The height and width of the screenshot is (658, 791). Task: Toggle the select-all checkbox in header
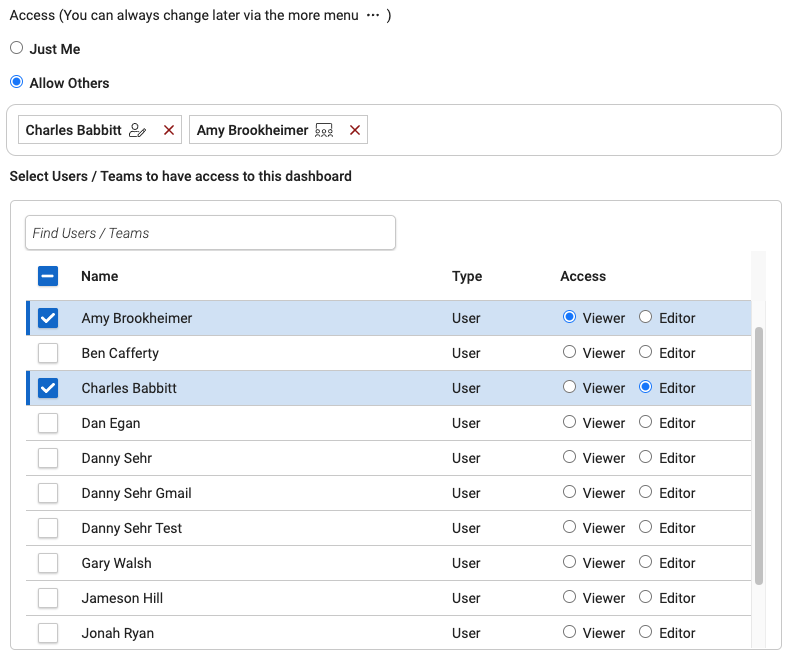48,276
